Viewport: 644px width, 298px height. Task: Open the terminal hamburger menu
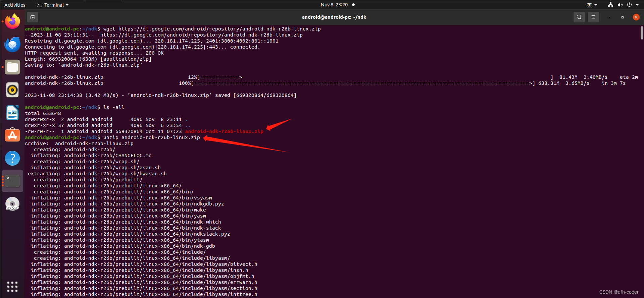593,17
